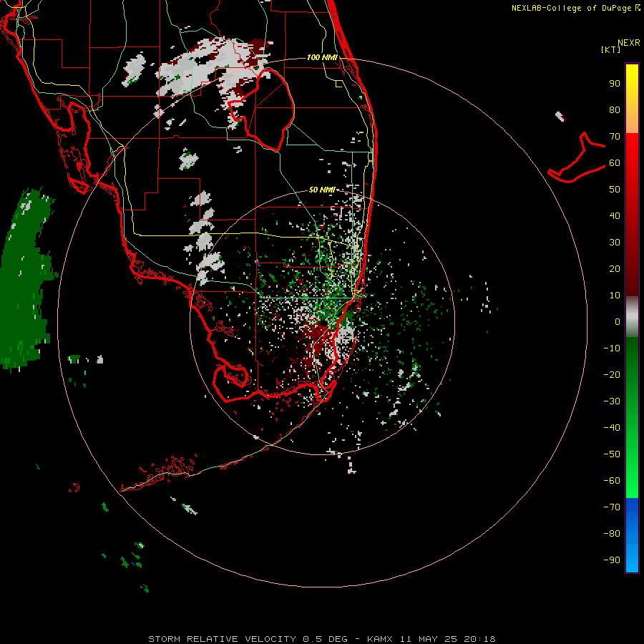644x644 pixels.
Task: Click the -30 value on velocity scale
Action: tap(612, 401)
